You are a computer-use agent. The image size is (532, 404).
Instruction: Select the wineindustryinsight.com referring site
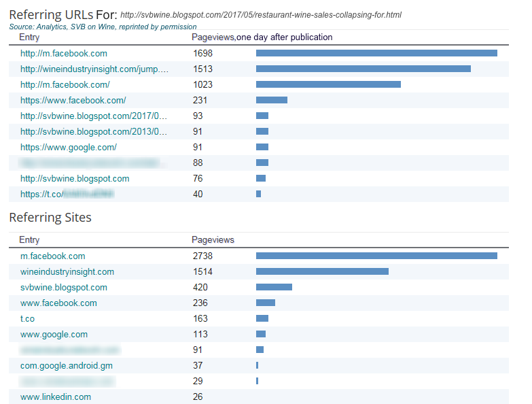pos(67,271)
